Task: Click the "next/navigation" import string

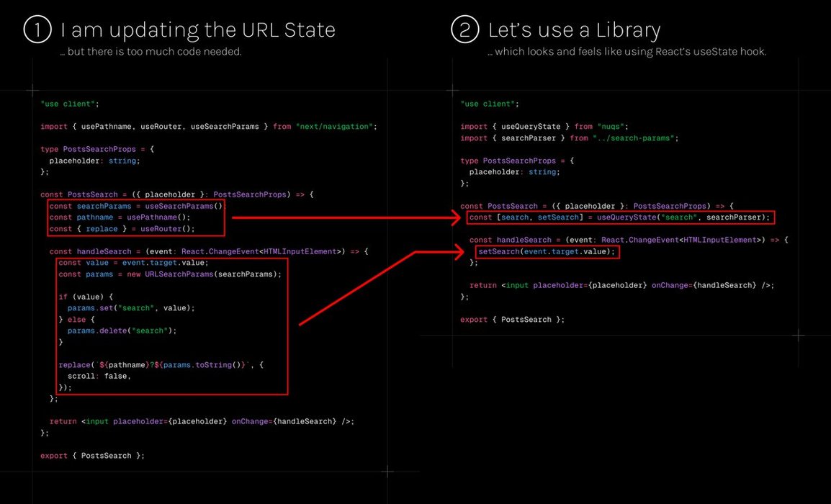Action: pyautogui.click(x=336, y=127)
